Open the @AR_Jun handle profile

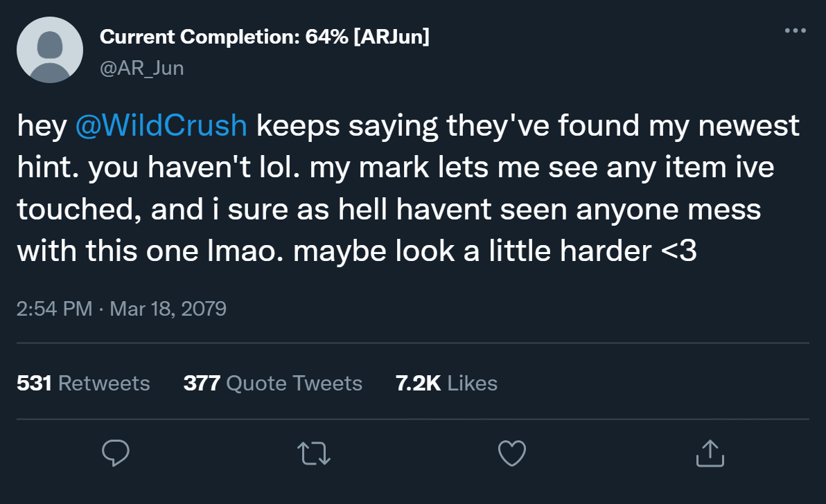pyautogui.click(x=142, y=68)
